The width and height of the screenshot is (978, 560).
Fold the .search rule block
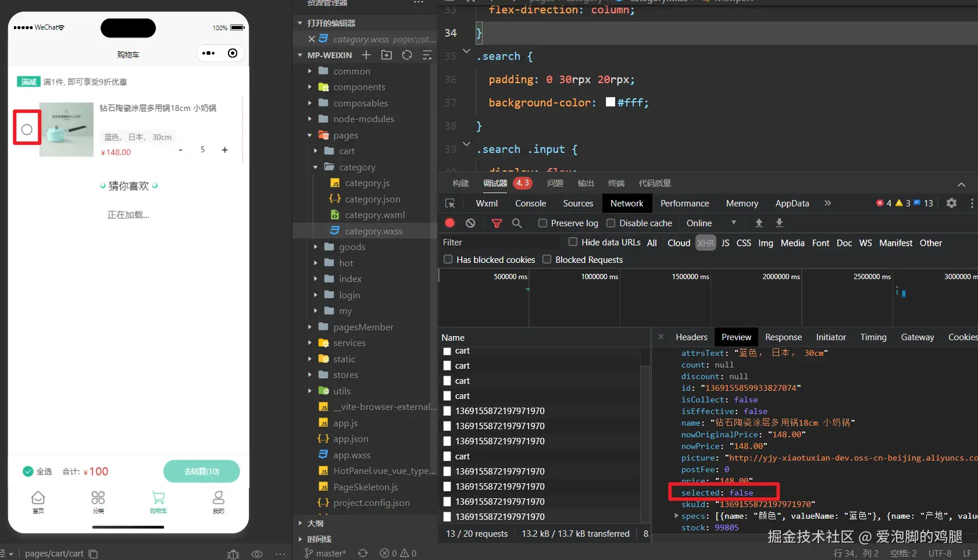coord(466,51)
